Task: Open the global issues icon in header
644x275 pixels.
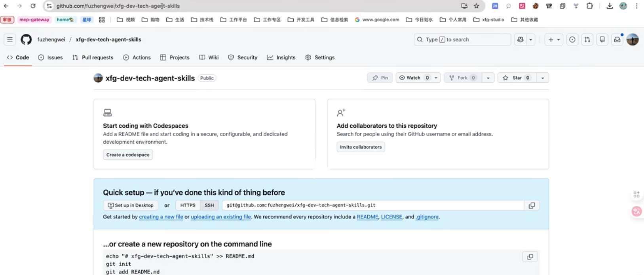Action: click(x=572, y=40)
